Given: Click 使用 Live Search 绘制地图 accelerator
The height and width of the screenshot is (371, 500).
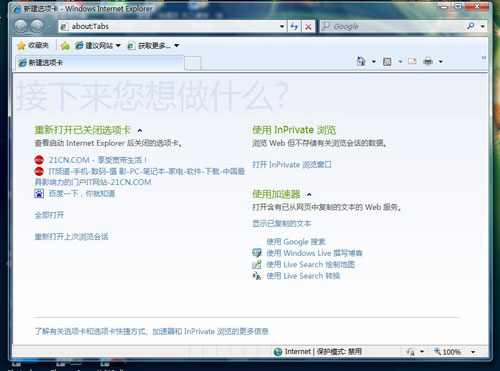Looking at the screenshot, I should click(x=310, y=264).
